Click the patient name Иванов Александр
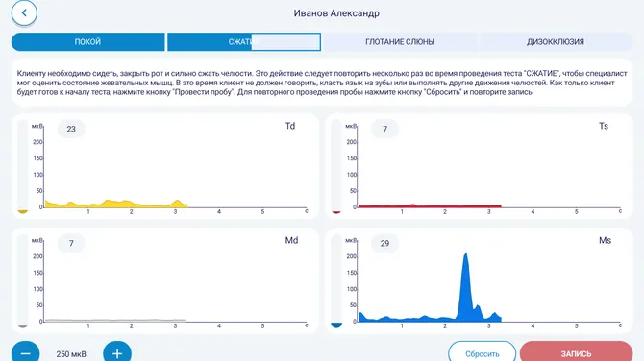Viewport: 644px width, 361px height. pos(336,13)
